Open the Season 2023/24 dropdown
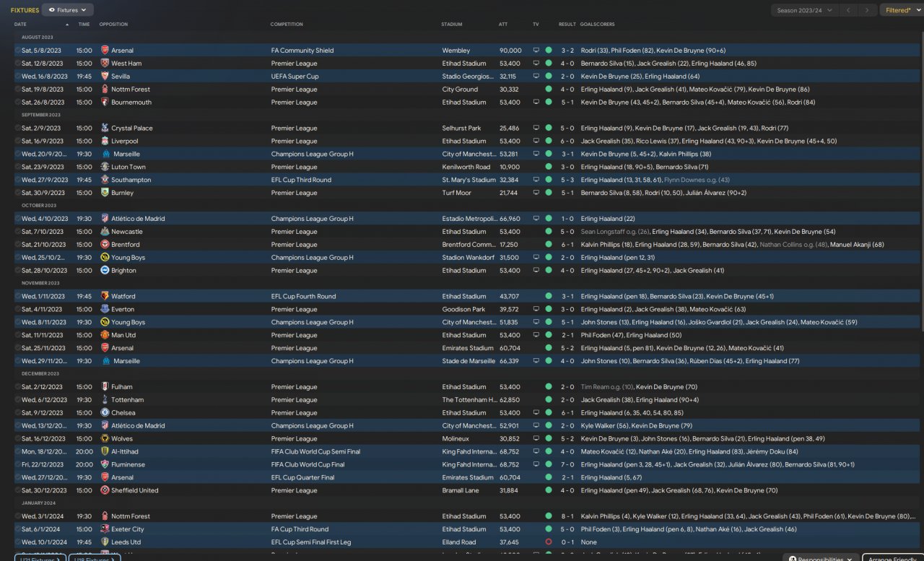Viewport: 924px width, 561px height. [x=804, y=10]
